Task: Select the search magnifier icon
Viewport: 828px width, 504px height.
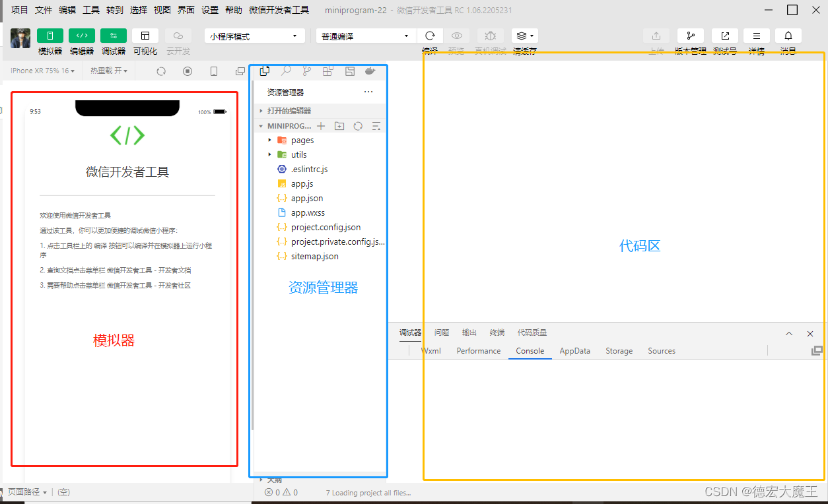Action: click(x=286, y=71)
